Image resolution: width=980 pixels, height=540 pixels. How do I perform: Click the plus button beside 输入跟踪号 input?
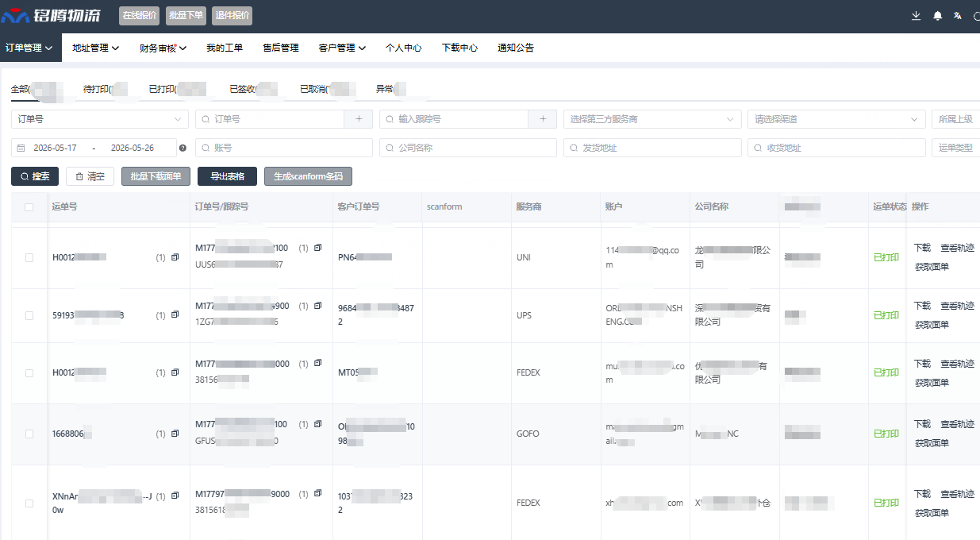click(543, 119)
